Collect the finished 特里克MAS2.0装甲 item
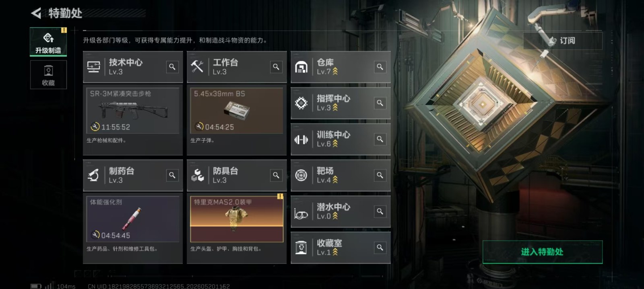The height and width of the screenshot is (289, 644). pyautogui.click(x=237, y=219)
